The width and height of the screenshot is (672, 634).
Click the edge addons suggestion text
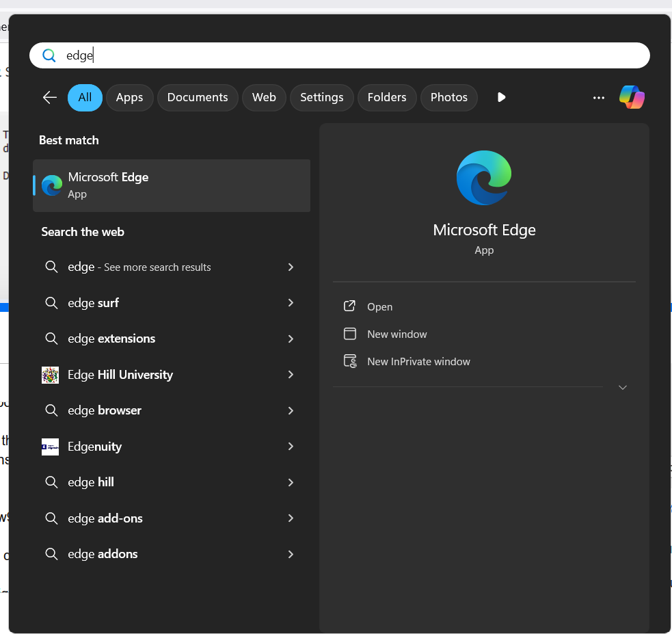coord(103,554)
